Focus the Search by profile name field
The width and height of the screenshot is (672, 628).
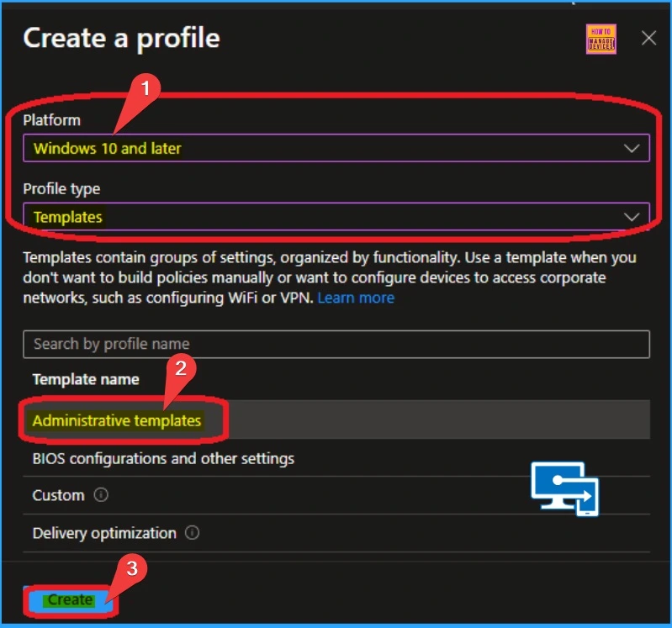[336, 344]
